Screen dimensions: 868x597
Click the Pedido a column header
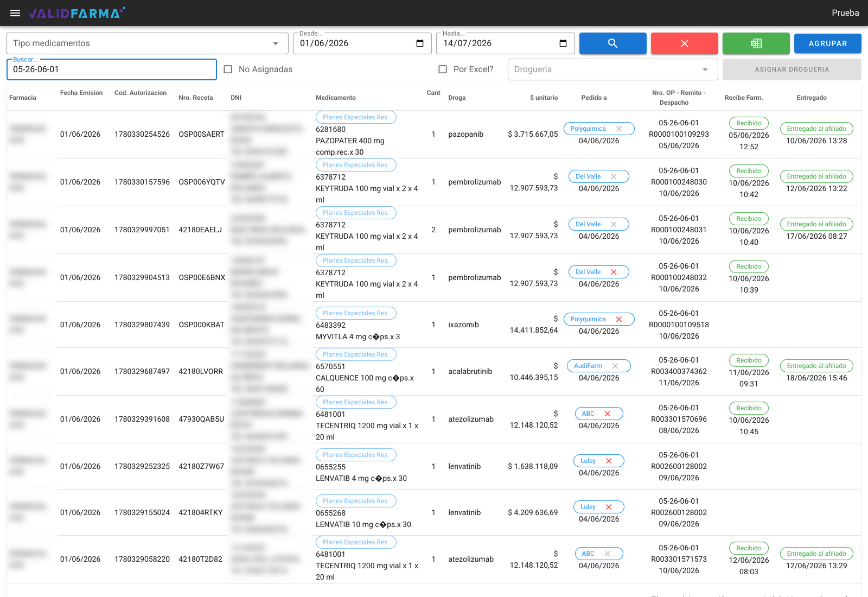(594, 98)
